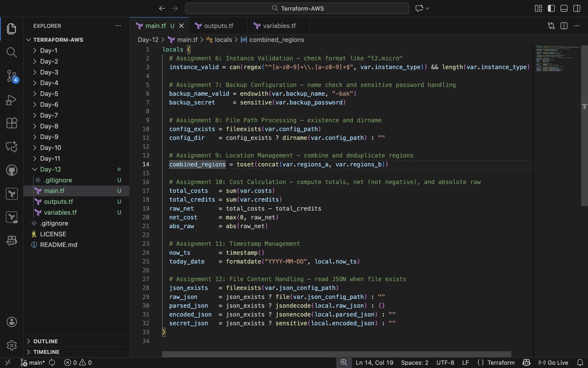588x368 pixels.
Task: Open the root .gitignore below Day-12
Action: coord(76,223)
